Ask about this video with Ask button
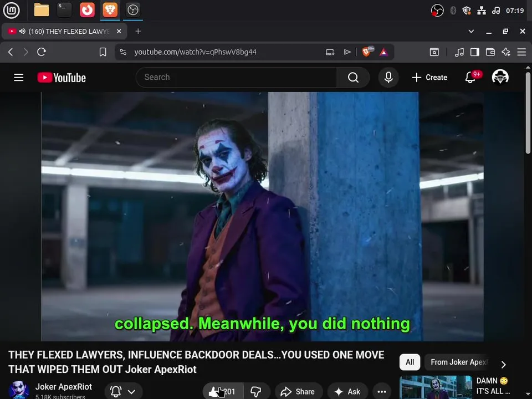 (x=348, y=392)
